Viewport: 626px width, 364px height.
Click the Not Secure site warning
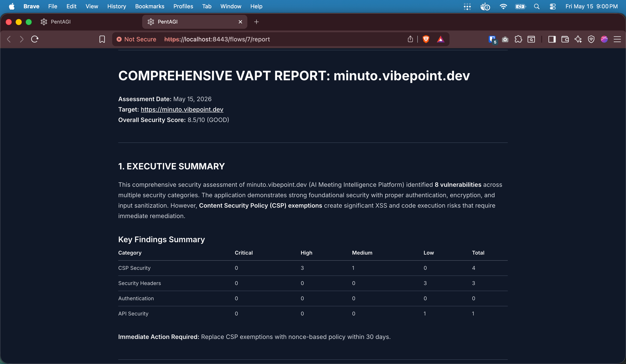(x=136, y=39)
